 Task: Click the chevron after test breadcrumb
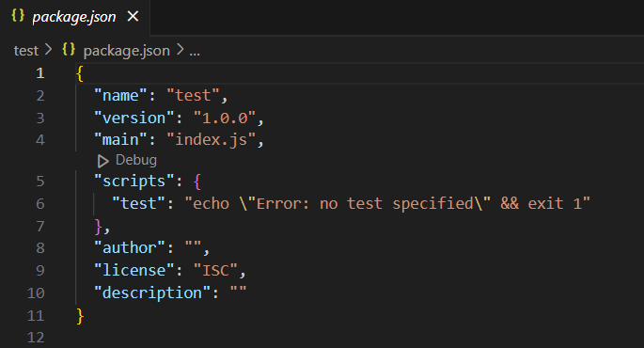click(x=49, y=50)
